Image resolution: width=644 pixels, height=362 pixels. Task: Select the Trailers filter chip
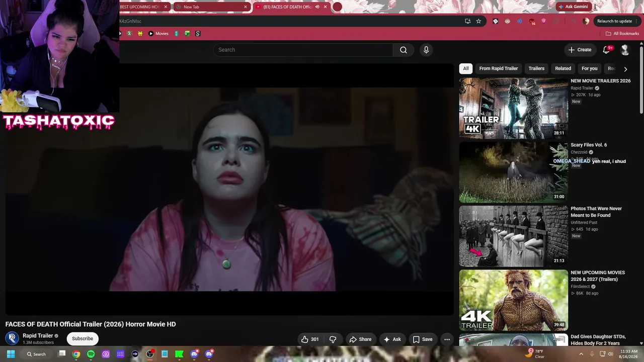tap(536, 68)
